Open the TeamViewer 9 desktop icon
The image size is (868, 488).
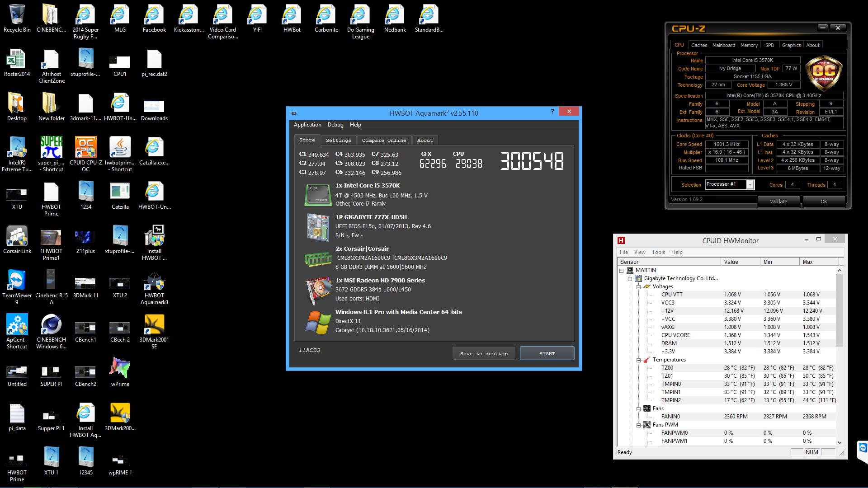click(x=17, y=287)
